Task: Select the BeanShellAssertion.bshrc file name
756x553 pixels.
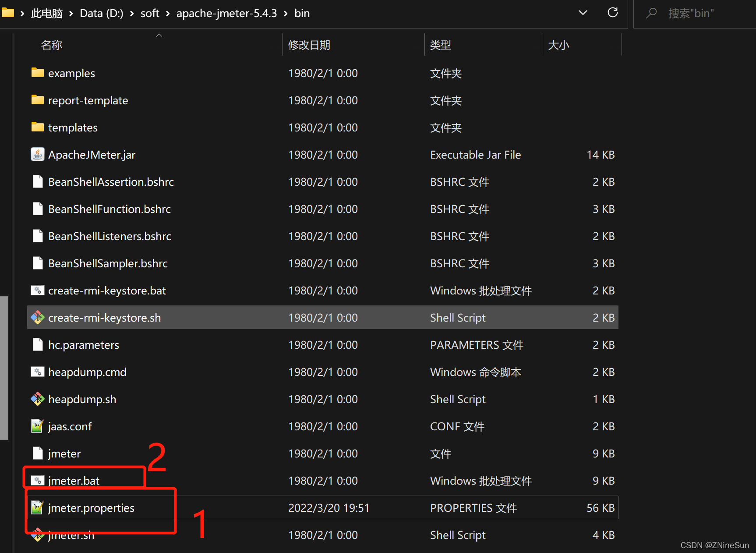Action: pos(111,182)
